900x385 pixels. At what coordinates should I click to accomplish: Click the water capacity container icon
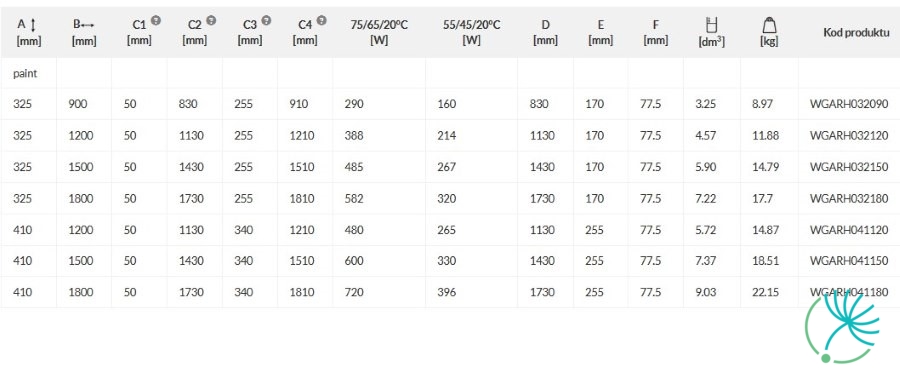[x=712, y=25]
